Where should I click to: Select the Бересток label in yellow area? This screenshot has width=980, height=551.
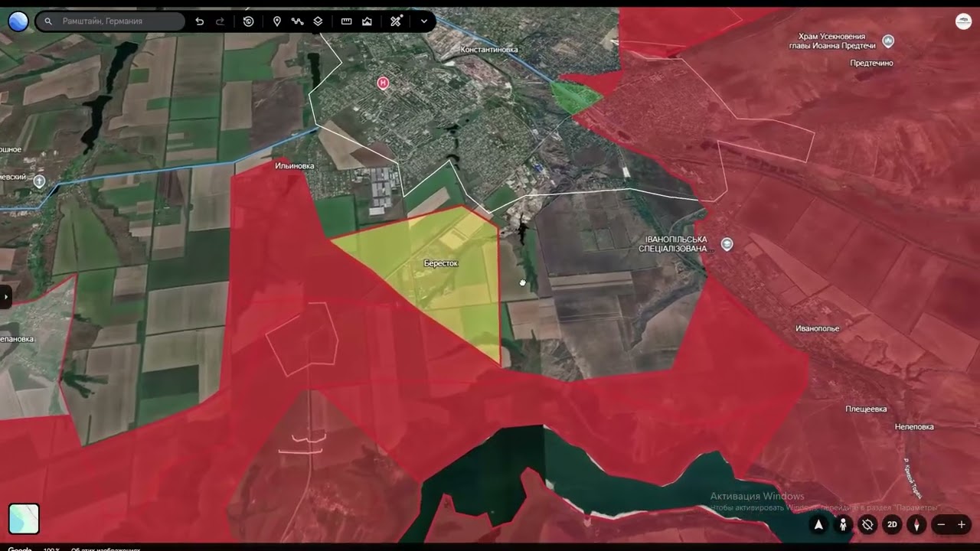[441, 263]
